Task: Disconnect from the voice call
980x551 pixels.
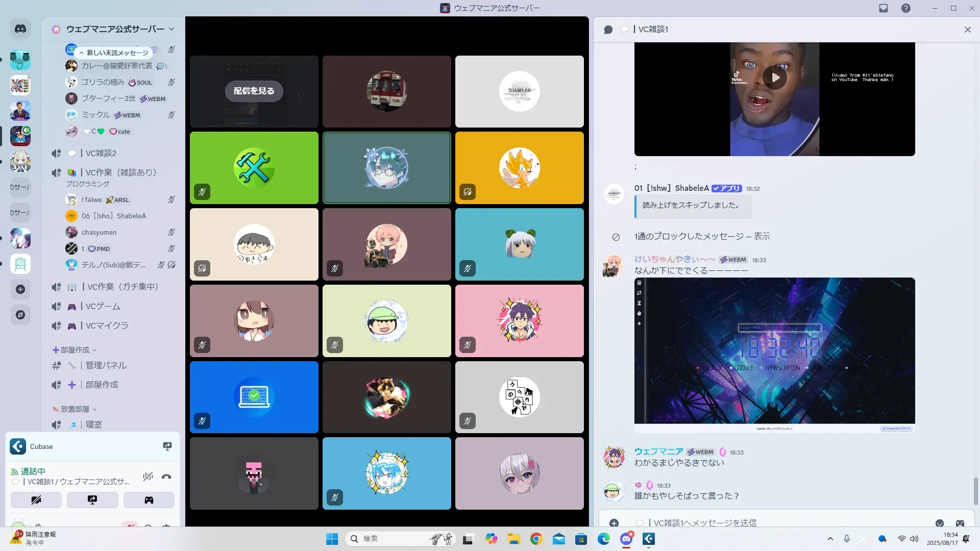Action: click(166, 477)
